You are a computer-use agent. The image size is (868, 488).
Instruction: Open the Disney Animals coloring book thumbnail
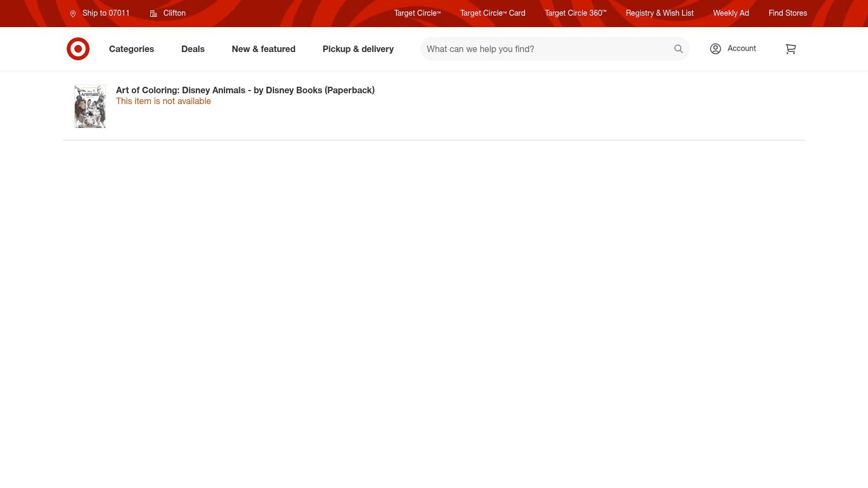click(x=90, y=106)
